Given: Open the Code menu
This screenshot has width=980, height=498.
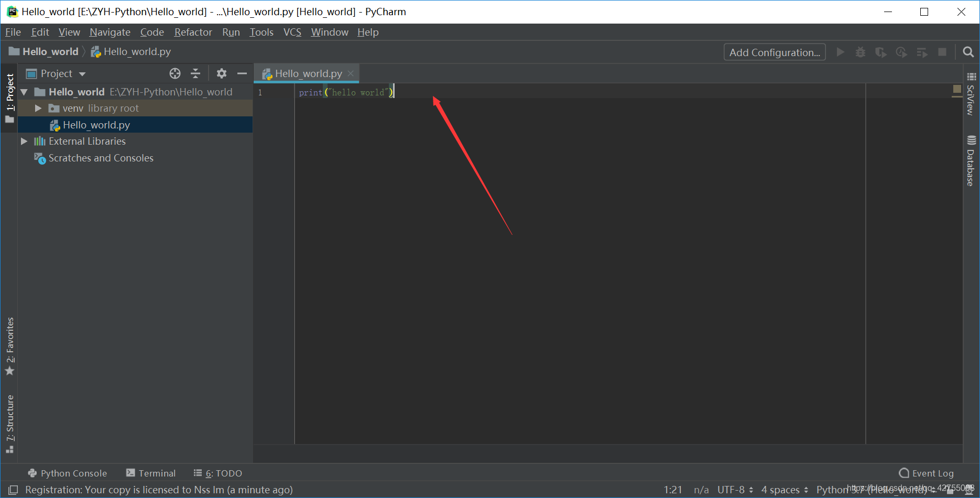Looking at the screenshot, I should click(152, 32).
